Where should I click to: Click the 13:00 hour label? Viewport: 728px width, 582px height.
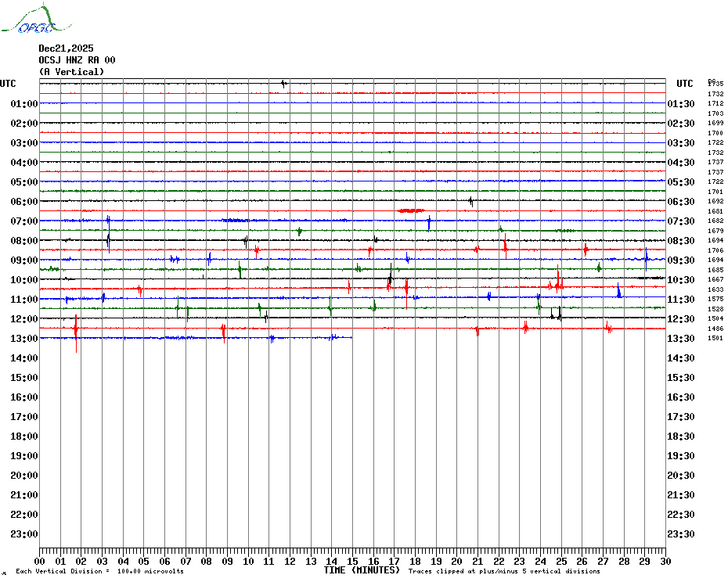coord(24,339)
